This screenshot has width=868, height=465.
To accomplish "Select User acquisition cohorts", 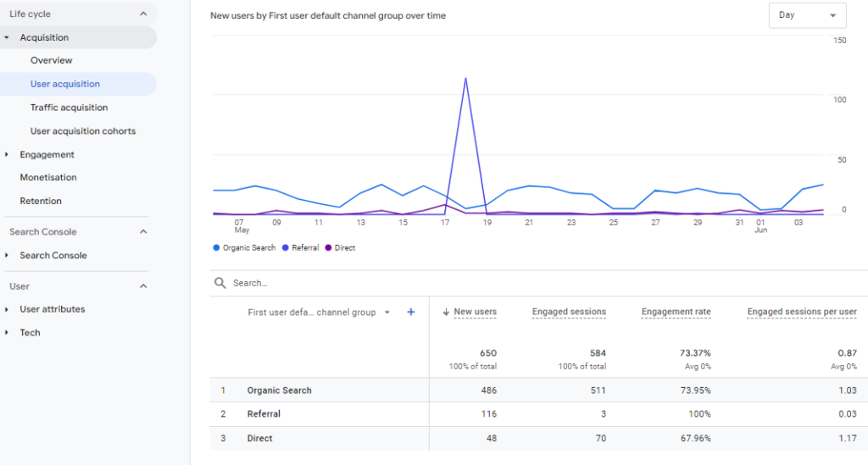I will point(83,131).
